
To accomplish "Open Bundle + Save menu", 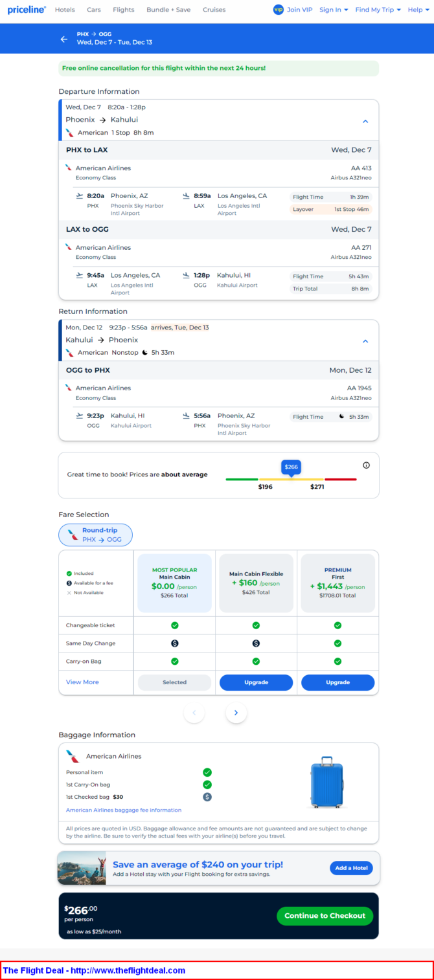I will (168, 10).
